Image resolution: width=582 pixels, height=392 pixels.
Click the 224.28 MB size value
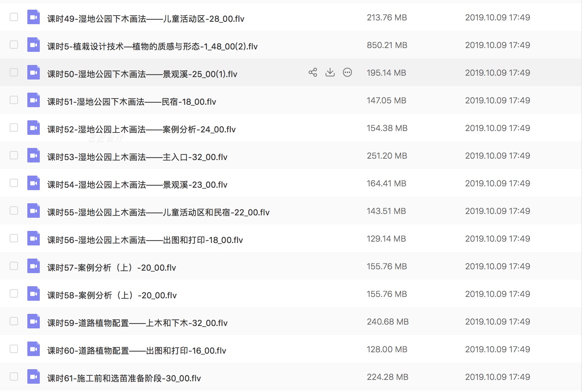[x=388, y=377]
